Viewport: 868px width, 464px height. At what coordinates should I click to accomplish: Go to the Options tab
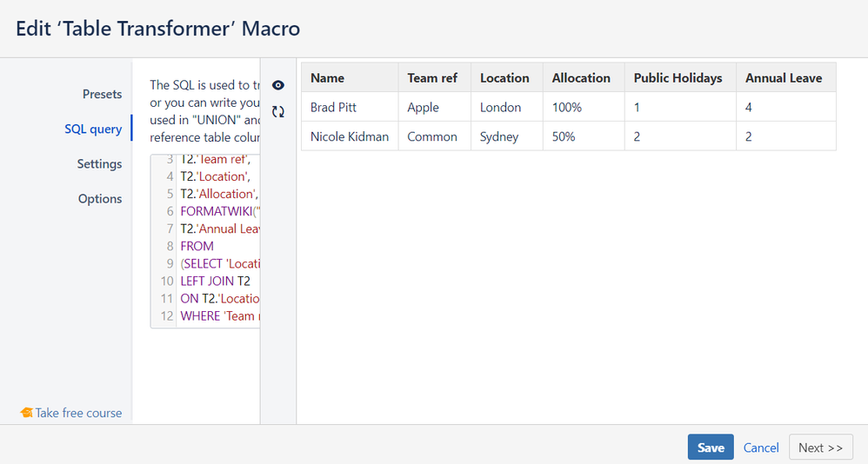pos(100,198)
